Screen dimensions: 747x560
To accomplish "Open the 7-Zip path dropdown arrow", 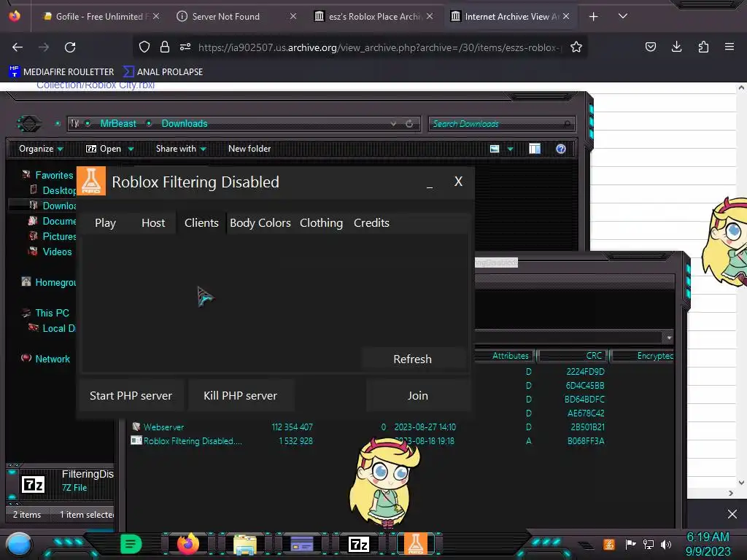I will pos(669,338).
